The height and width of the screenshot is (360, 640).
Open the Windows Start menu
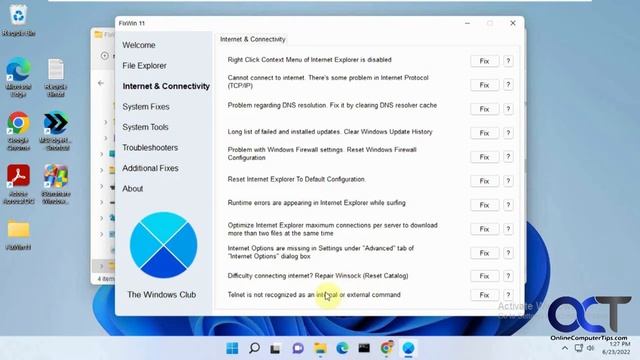click(232, 348)
